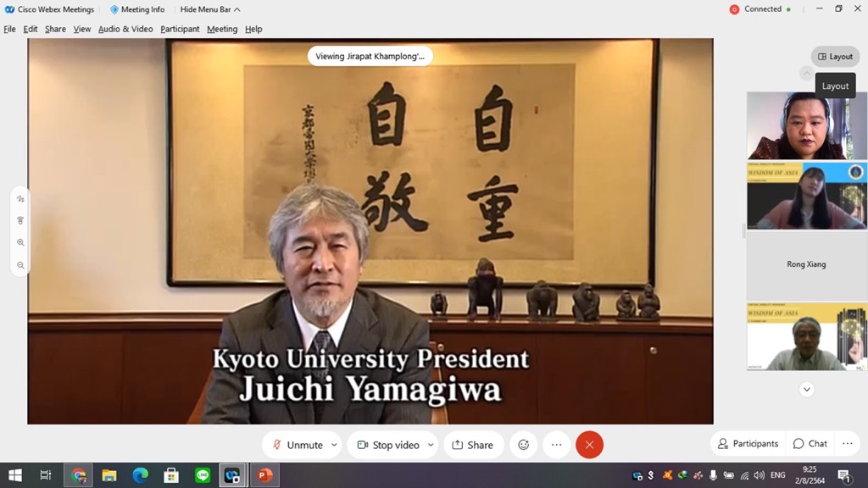868x488 pixels.
Task: Open the Participant menu
Action: (x=180, y=29)
